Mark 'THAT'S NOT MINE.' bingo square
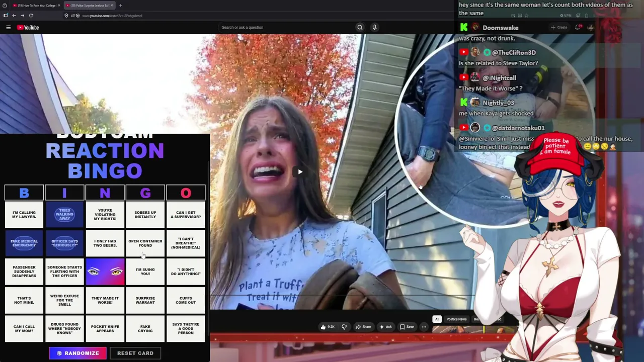This screenshot has height=362, width=644. tap(24, 300)
